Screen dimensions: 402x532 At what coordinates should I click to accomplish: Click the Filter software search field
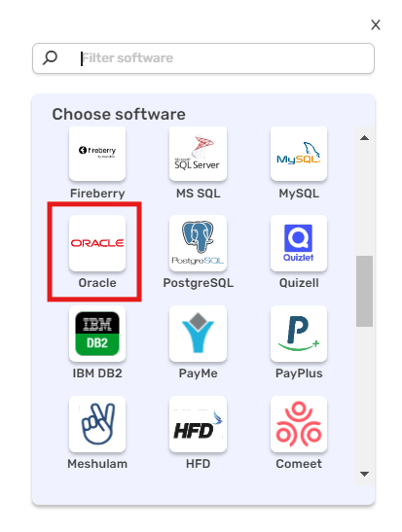coord(203,58)
